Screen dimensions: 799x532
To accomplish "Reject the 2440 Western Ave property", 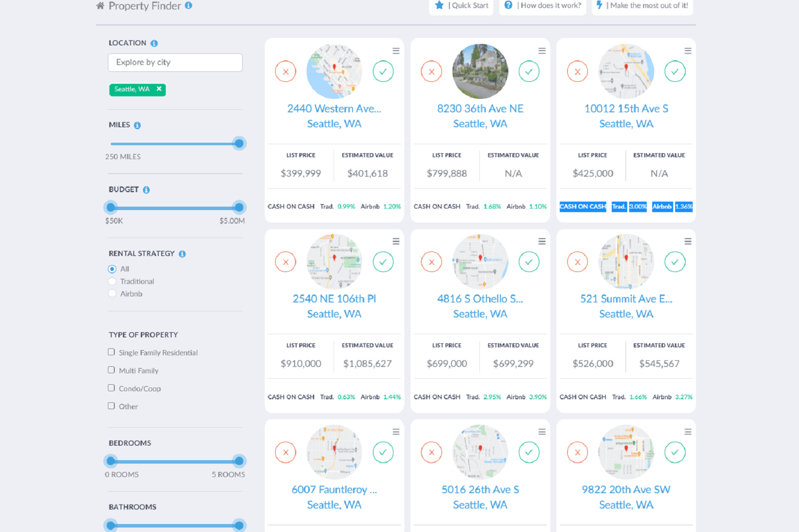I will click(x=285, y=71).
